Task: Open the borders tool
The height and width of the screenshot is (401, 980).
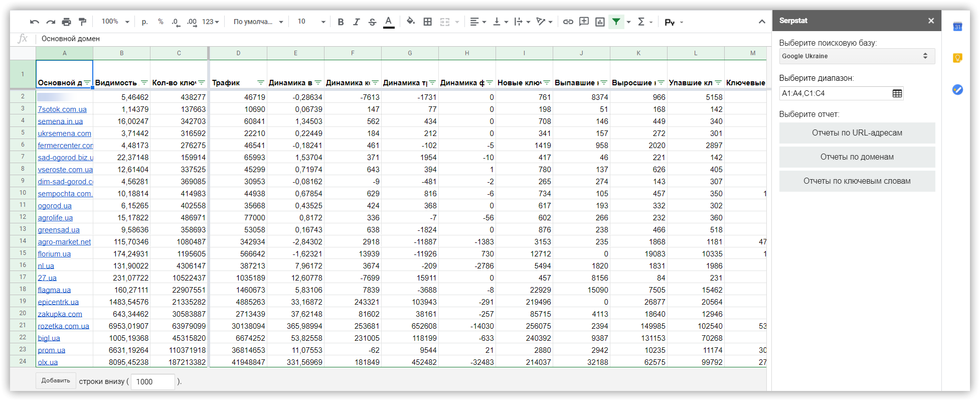Action: click(427, 22)
